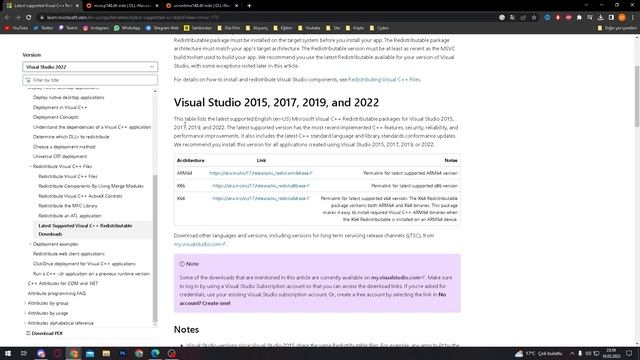Open Redistribute an ATL application article
The width and height of the screenshot is (640, 360).
click(x=70, y=216)
